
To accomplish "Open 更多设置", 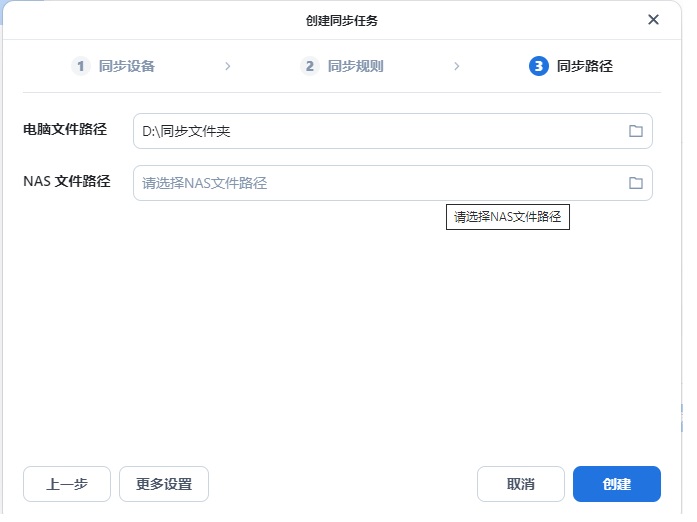I will pyautogui.click(x=164, y=484).
